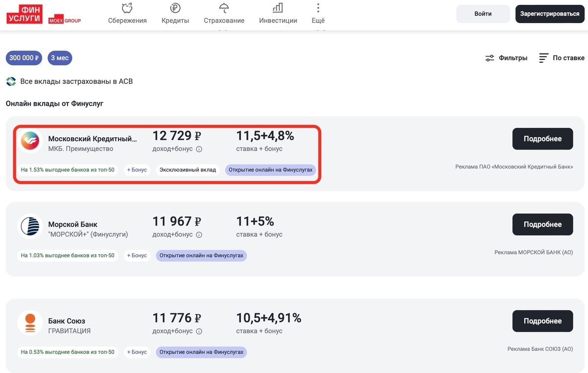
Task: Click МКБ 'Открытие онлайн на Финуслугах' tag
Action: click(x=270, y=170)
